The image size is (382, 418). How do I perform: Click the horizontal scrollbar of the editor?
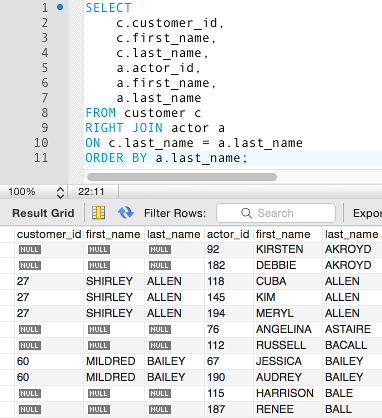182,177
